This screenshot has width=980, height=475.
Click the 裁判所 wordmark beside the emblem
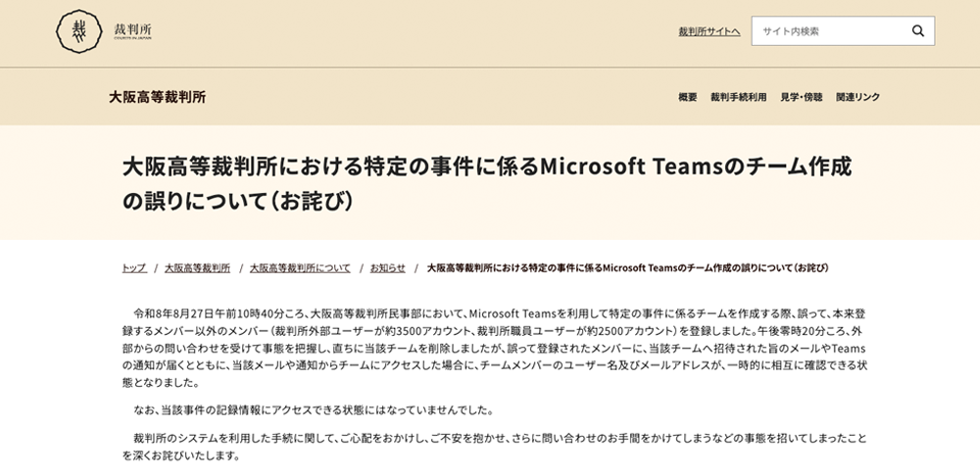pos(132,30)
